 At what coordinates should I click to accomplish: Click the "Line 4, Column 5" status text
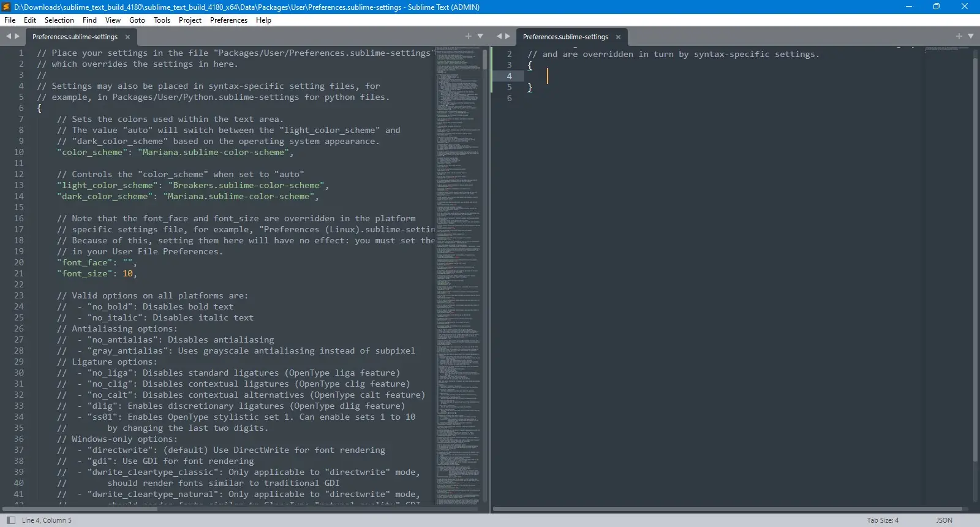point(47,520)
